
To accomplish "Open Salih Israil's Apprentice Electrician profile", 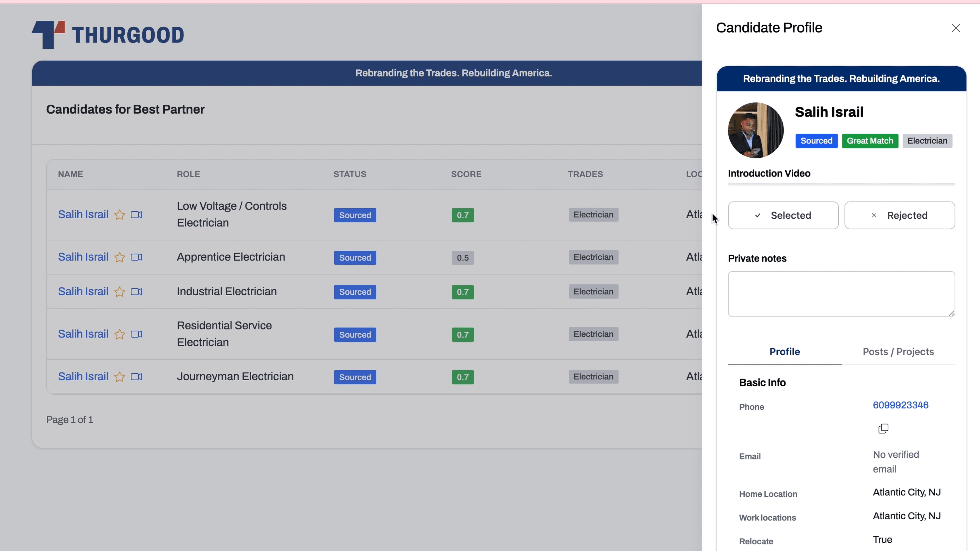I will click(83, 257).
